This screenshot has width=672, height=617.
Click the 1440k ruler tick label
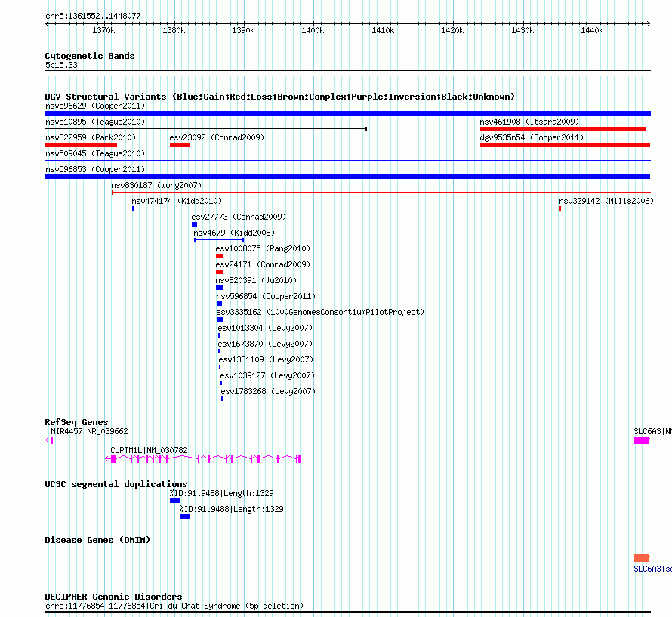[x=592, y=30]
